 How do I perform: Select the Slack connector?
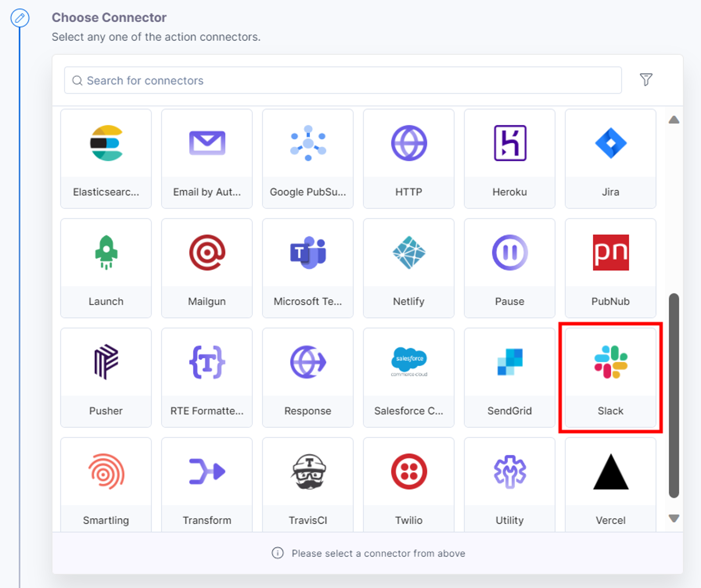(610, 377)
